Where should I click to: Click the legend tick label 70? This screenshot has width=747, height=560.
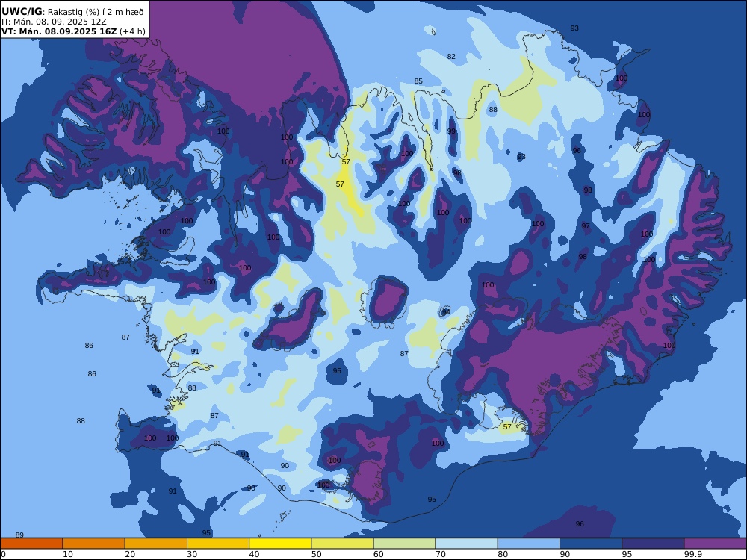tap(441, 554)
